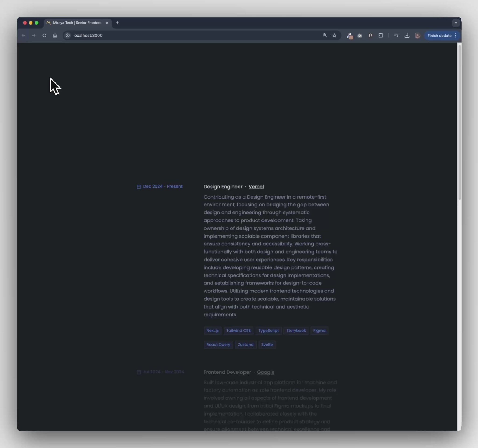Open the Vercel company link
The image size is (478, 448).
tap(256, 187)
